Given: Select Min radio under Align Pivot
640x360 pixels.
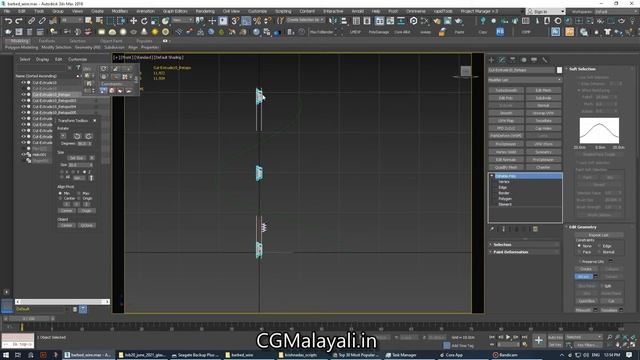Looking at the screenshot, I should pyautogui.click(x=60, y=193).
